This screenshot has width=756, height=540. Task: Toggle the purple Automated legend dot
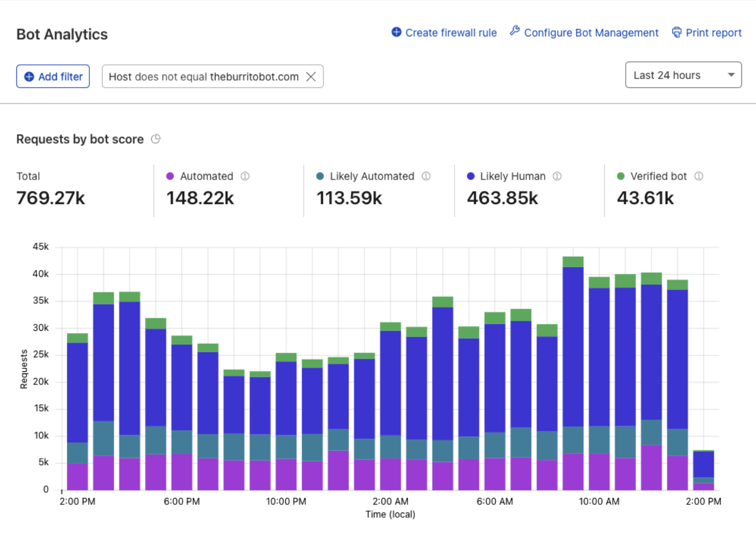click(170, 176)
